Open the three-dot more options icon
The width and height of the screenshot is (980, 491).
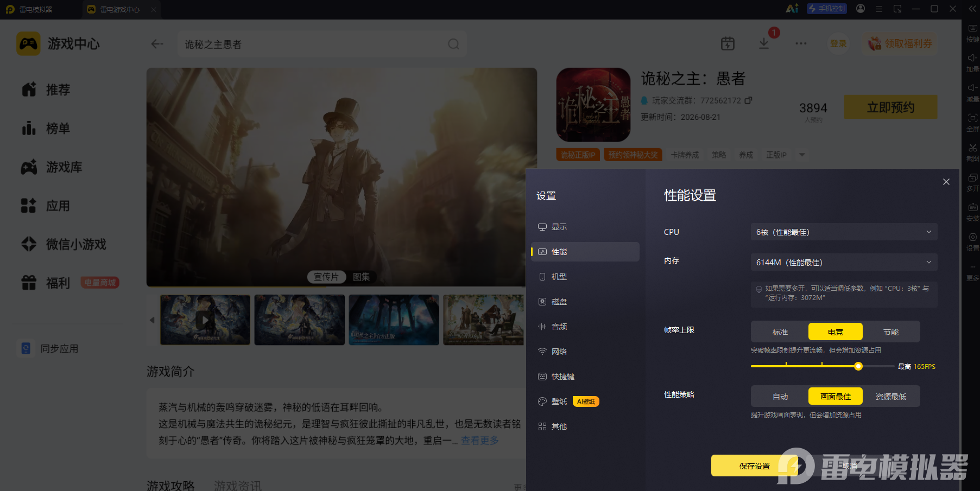pyautogui.click(x=801, y=43)
